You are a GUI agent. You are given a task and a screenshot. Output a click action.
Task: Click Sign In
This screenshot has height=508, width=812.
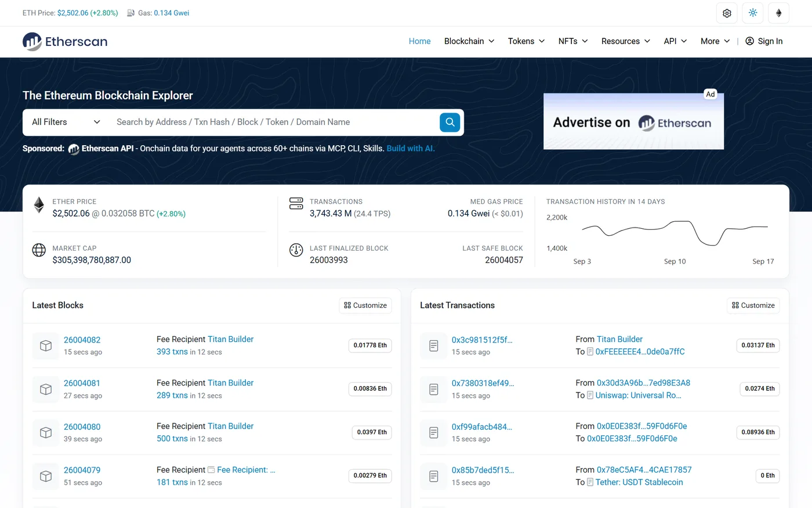click(764, 41)
